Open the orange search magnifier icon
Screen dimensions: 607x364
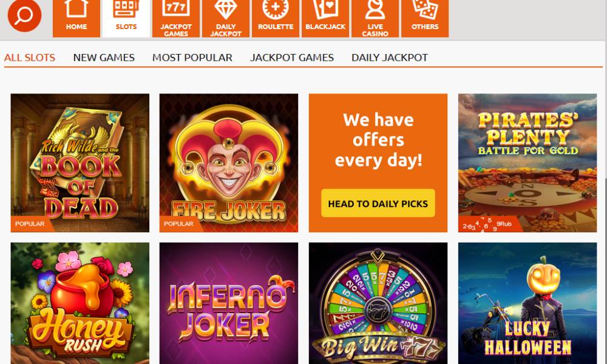[x=24, y=16]
